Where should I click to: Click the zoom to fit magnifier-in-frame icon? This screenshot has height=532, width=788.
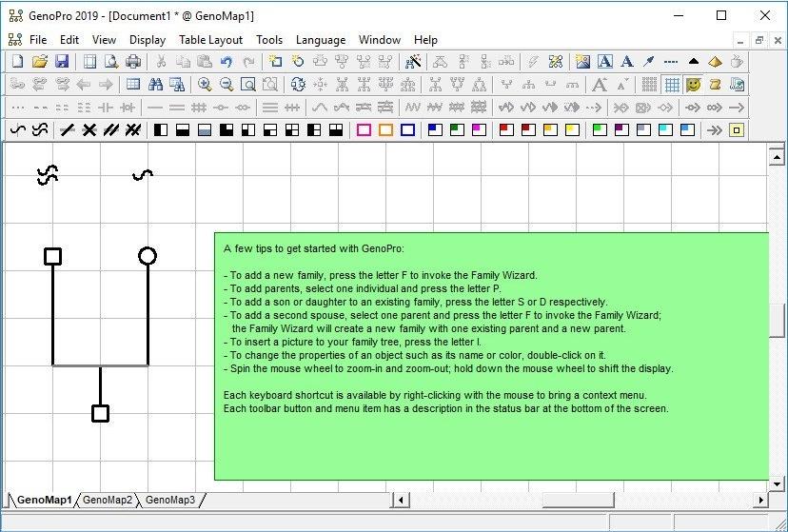[248, 84]
